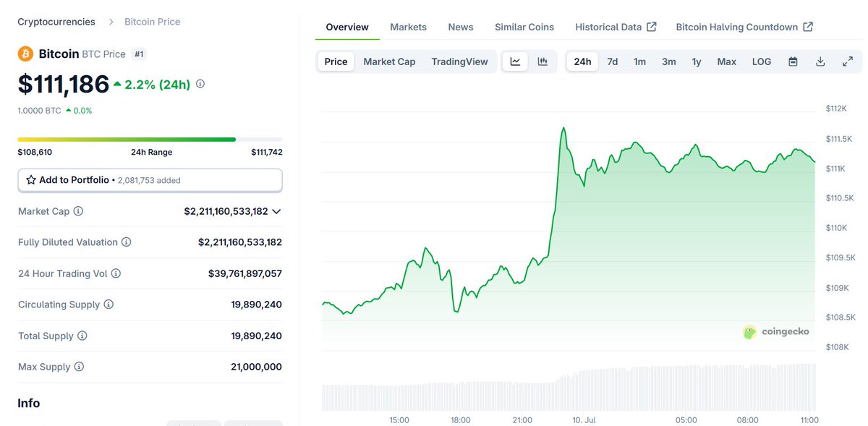The height and width of the screenshot is (426, 868).
Task: Select the Price chart toggle
Action: click(x=336, y=61)
